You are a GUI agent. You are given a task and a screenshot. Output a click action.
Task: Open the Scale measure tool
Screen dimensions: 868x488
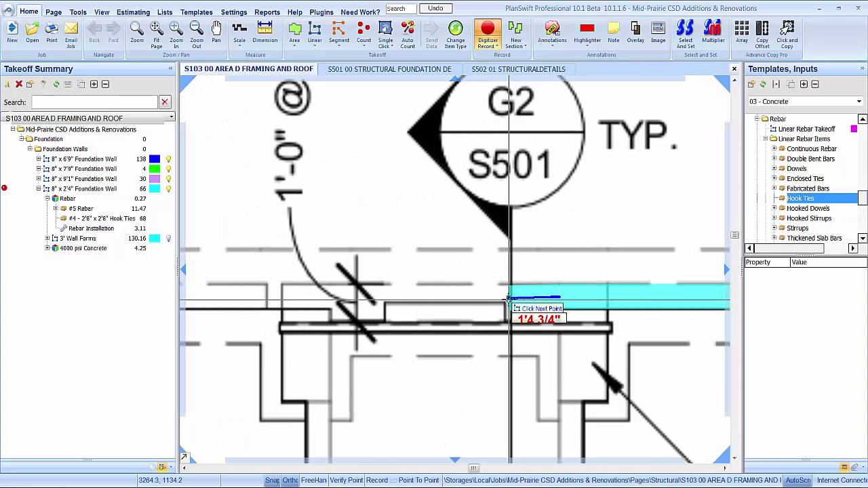239,32
